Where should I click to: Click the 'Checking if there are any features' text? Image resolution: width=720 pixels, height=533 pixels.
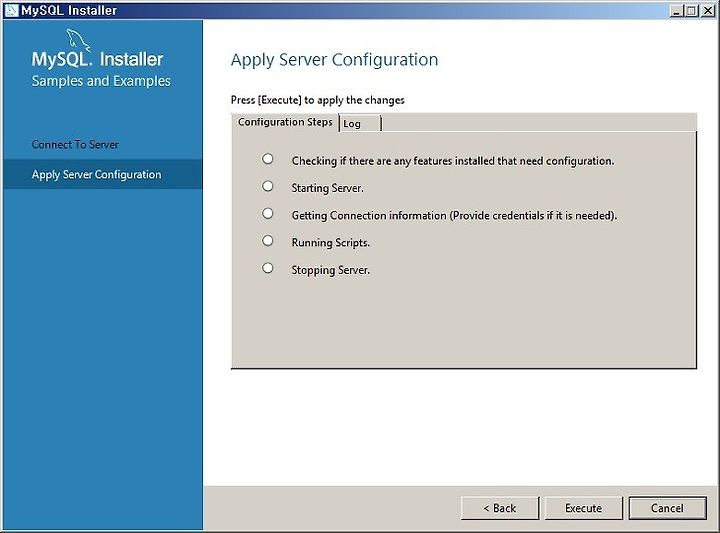(x=453, y=161)
